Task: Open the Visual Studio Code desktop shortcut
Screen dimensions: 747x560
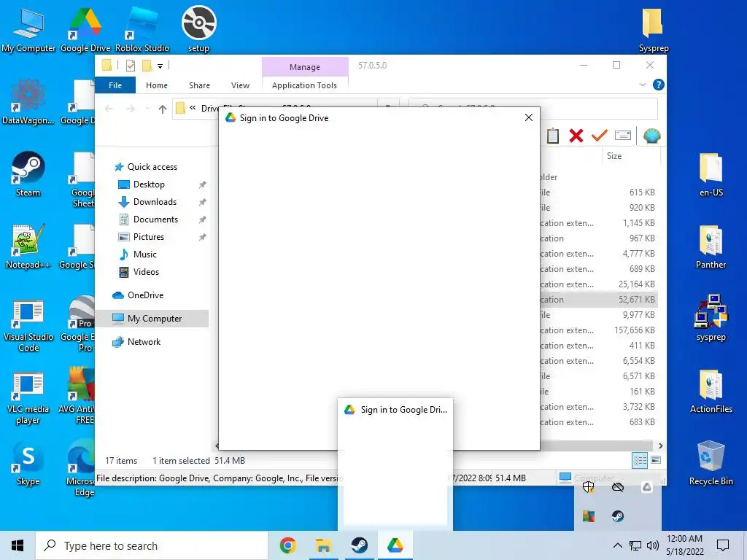Action: [28, 326]
